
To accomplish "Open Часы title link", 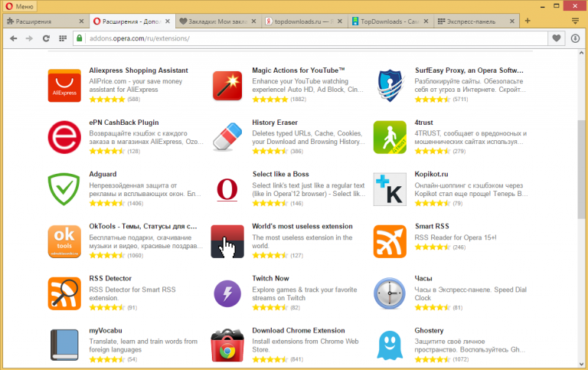I will point(423,278).
